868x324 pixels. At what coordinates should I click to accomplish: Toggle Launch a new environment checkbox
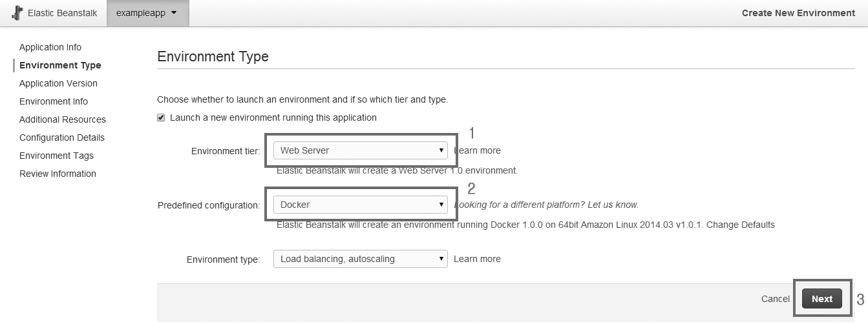click(x=161, y=117)
